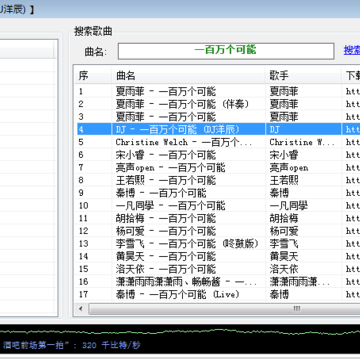Click artist cell 杨可爱

coord(284,231)
